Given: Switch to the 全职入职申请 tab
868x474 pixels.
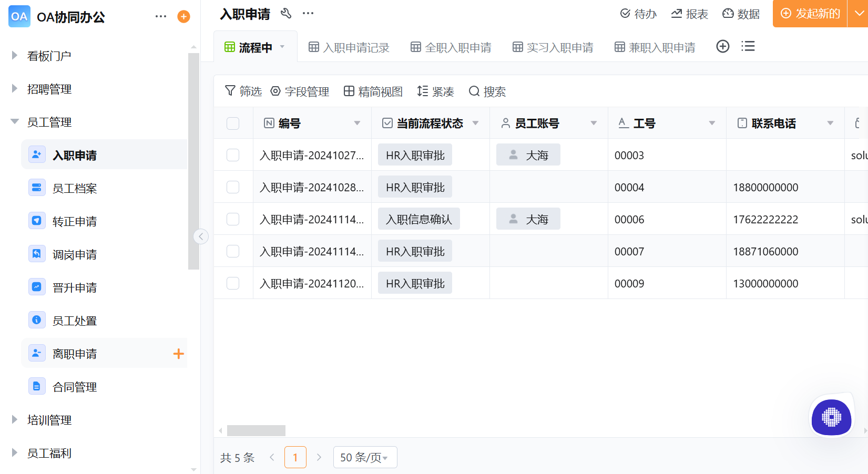Looking at the screenshot, I should tap(450, 47).
